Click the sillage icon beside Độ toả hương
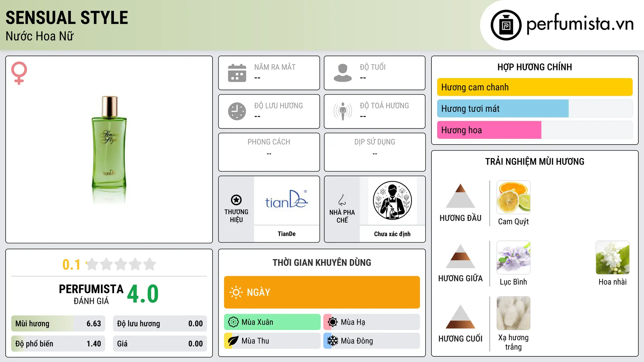This screenshot has height=362, width=644. 343,111
